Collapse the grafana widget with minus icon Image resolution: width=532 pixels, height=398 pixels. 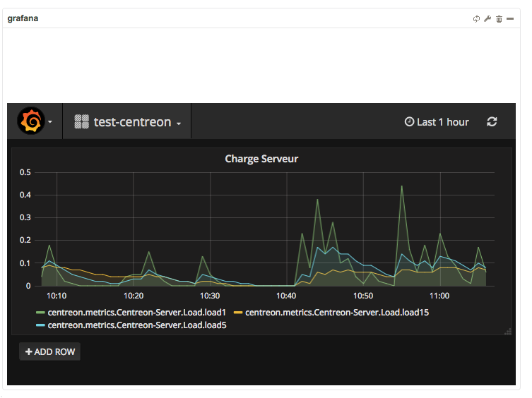pyautogui.click(x=510, y=19)
